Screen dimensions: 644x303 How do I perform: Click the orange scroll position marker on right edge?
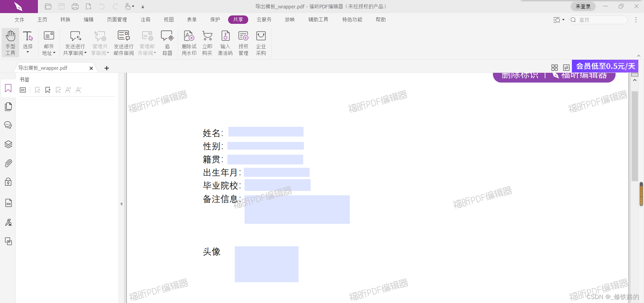point(641,194)
